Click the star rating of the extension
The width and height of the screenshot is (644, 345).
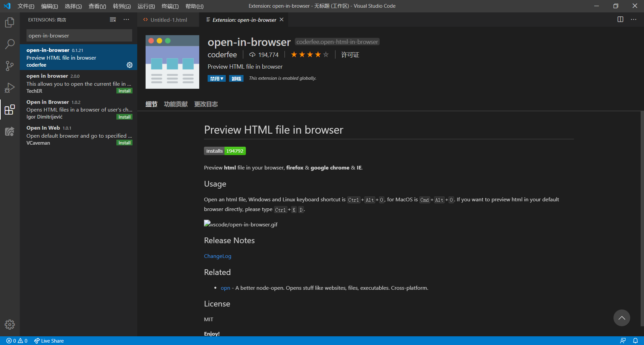click(x=310, y=55)
